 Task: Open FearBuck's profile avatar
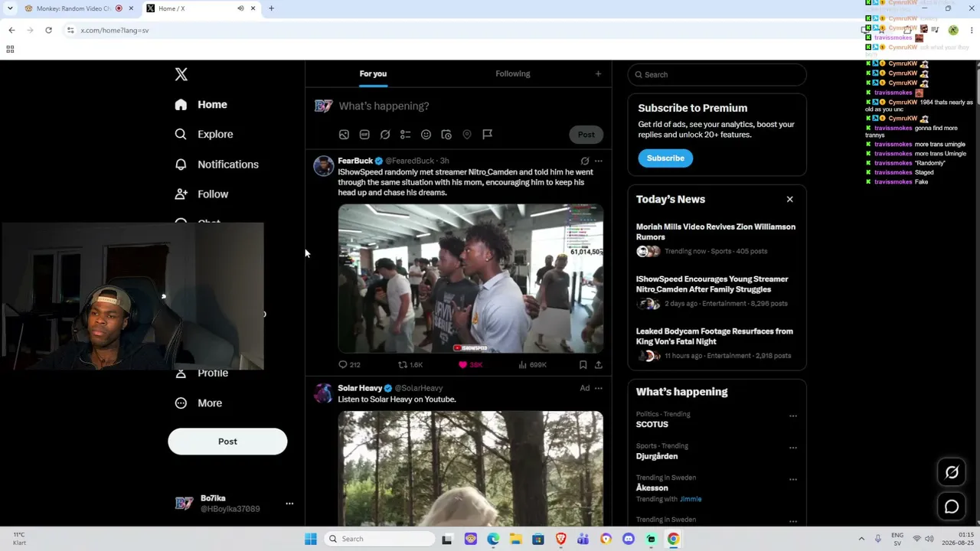(x=324, y=166)
